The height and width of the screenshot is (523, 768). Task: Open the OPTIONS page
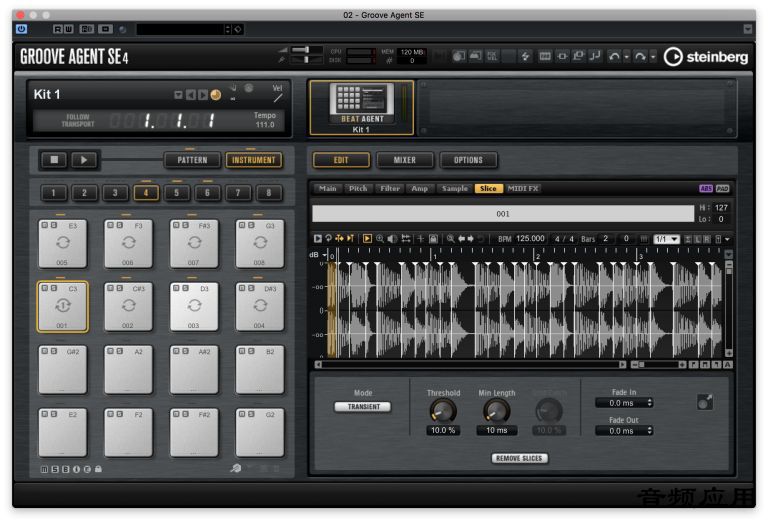coord(468,160)
